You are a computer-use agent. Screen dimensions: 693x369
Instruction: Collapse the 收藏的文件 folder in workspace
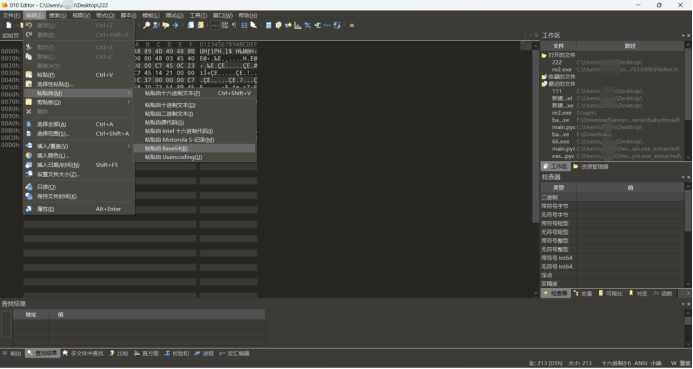[544, 76]
